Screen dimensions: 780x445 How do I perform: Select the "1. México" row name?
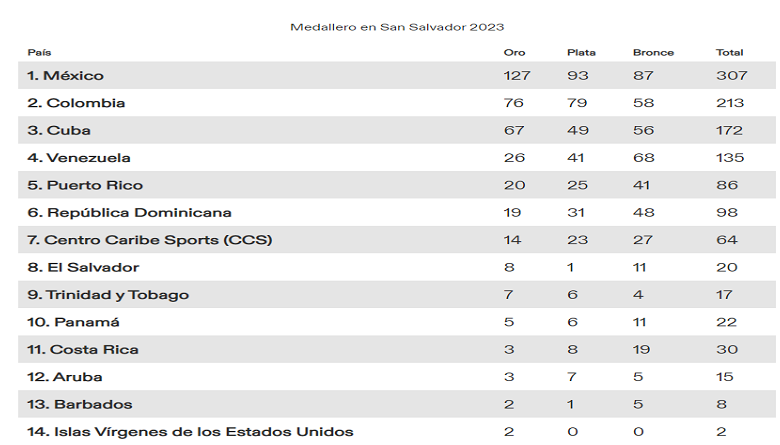click(x=65, y=76)
